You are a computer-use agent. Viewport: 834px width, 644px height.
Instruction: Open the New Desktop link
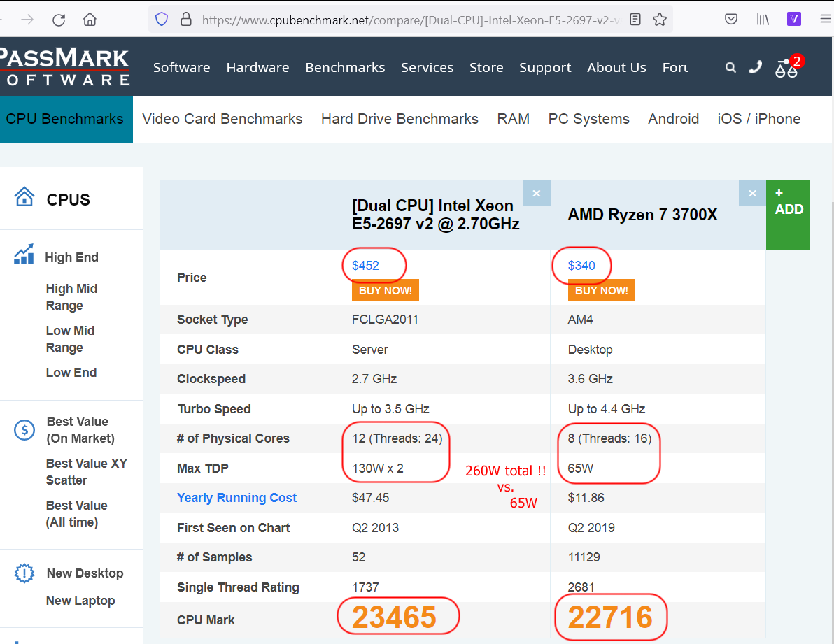click(85, 573)
